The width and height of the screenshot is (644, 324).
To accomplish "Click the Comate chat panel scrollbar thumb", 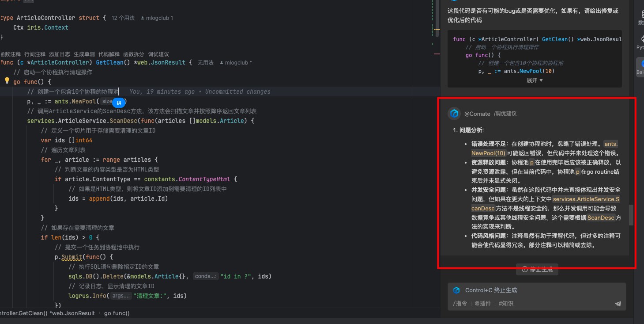I will (x=631, y=215).
